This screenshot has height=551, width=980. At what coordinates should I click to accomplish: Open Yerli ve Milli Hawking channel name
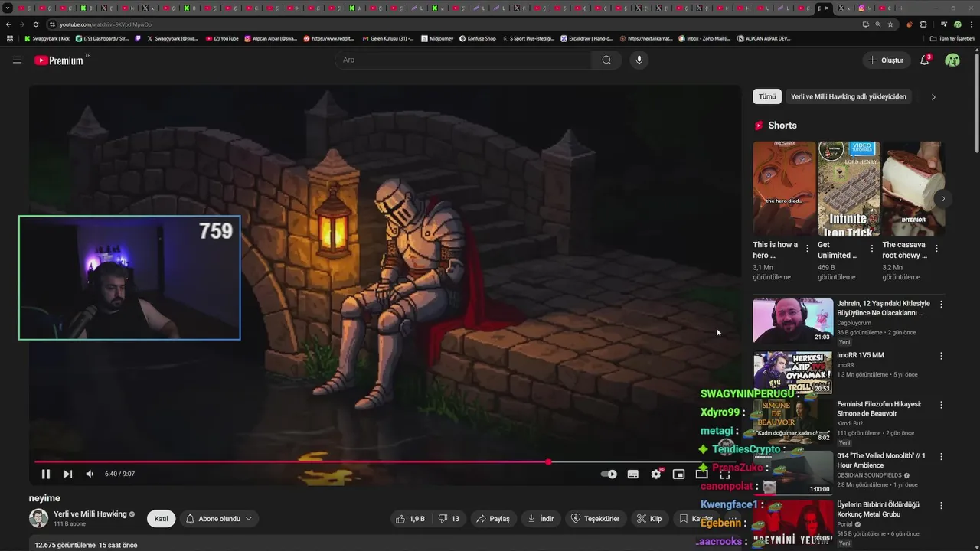(90, 514)
